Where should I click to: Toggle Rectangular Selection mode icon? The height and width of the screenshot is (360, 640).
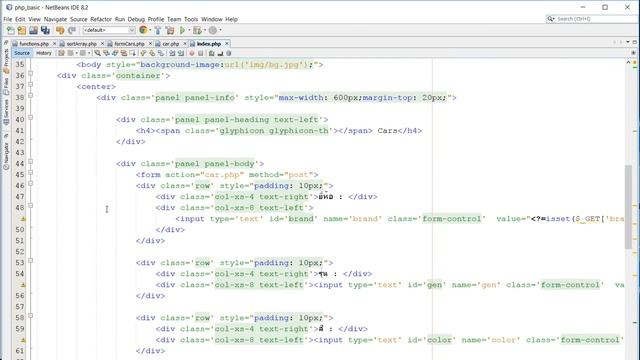(132, 53)
